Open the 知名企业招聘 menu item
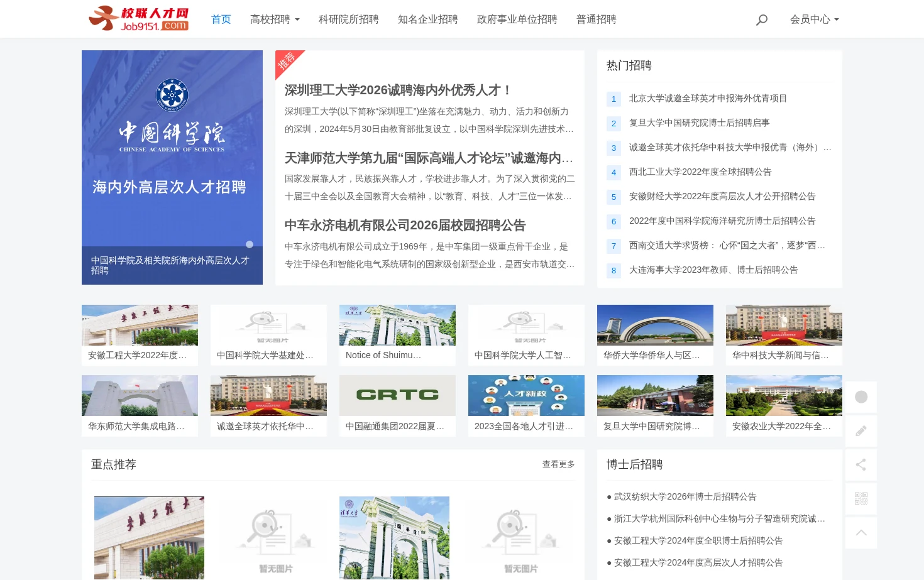The width and height of the screenshot is (924, 580). 428,19
